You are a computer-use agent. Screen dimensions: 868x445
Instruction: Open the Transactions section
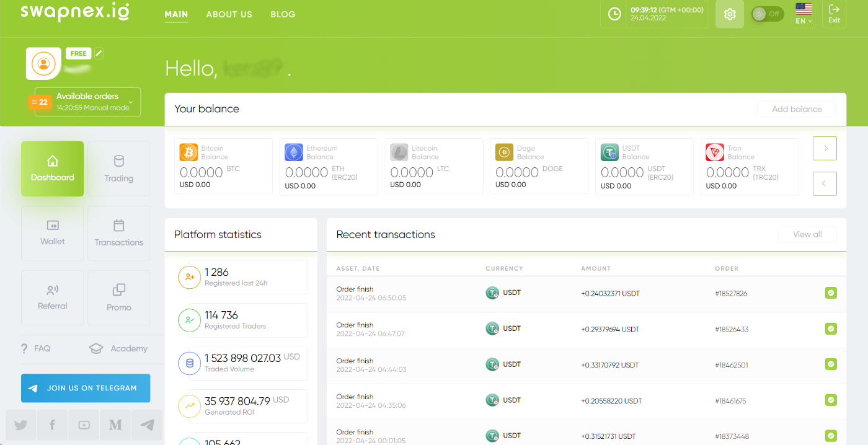119,233
